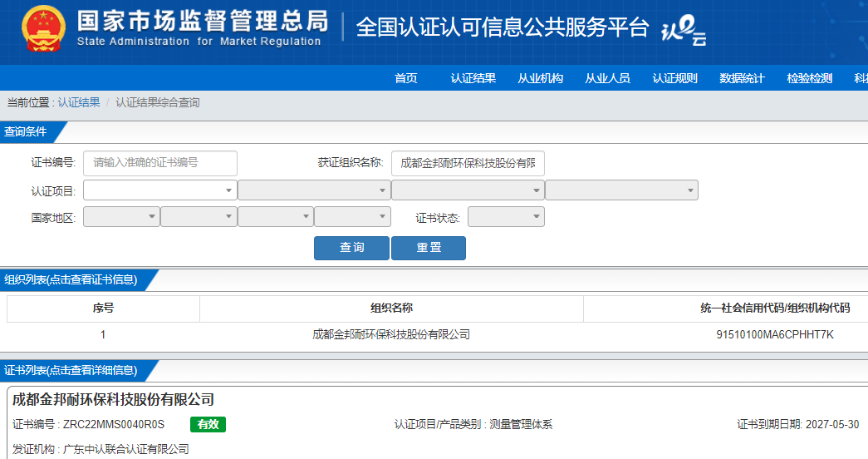The image size is (868, 459).
Task: Expand the fourth 认证项目 dropdown
Action: point(621,190)
